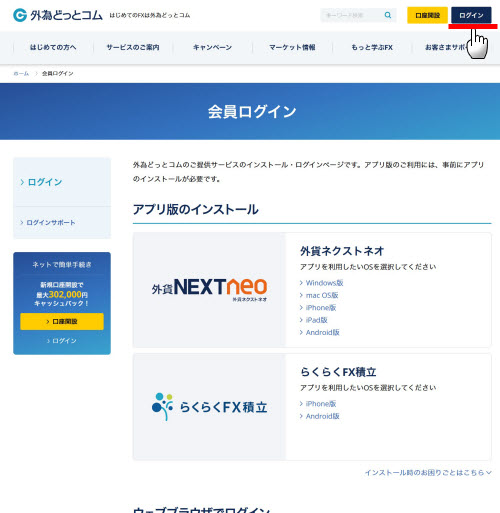Click the 外貨ネクストネオ heading text
The width and height of the screenshot is (500, 513).
342,251
